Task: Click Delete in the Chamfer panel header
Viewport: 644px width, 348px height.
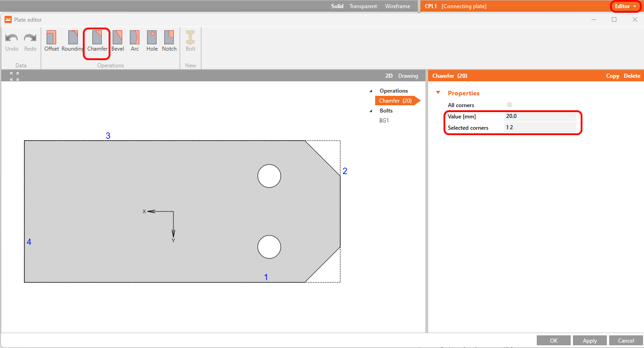Action: point(632,76)
